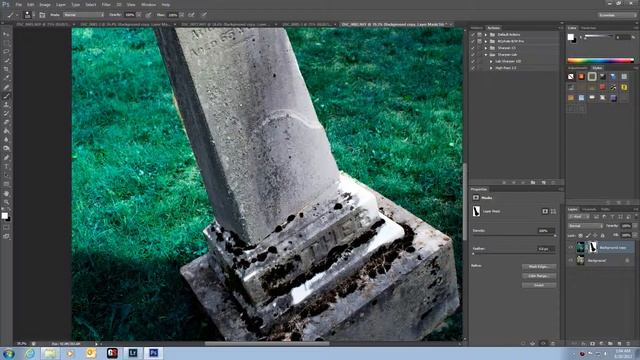Enable airbrush mode in options bar

[191, 15]
